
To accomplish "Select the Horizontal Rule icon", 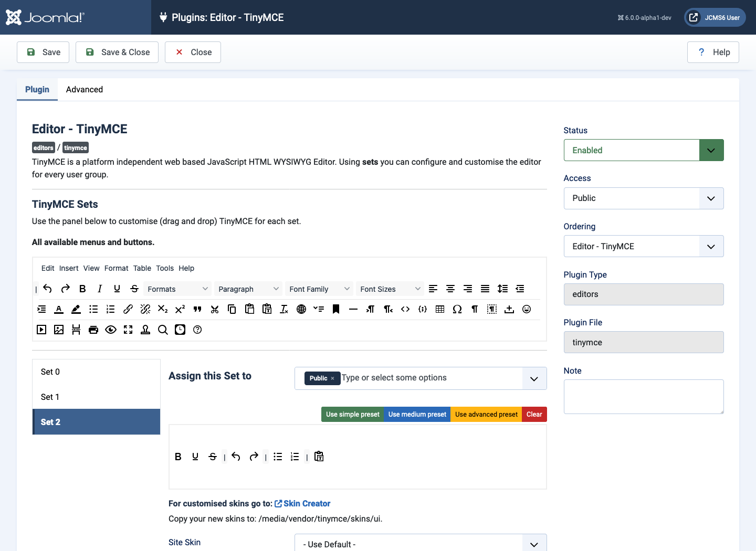I will pos(353,309).
